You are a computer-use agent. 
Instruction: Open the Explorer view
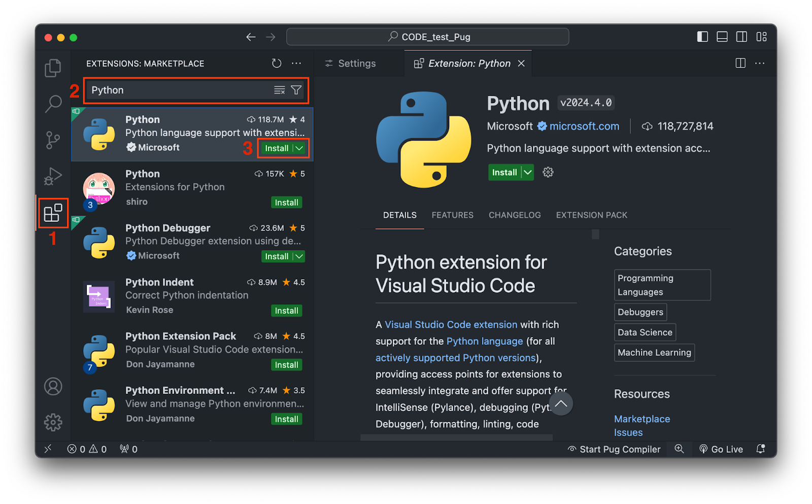53,68
